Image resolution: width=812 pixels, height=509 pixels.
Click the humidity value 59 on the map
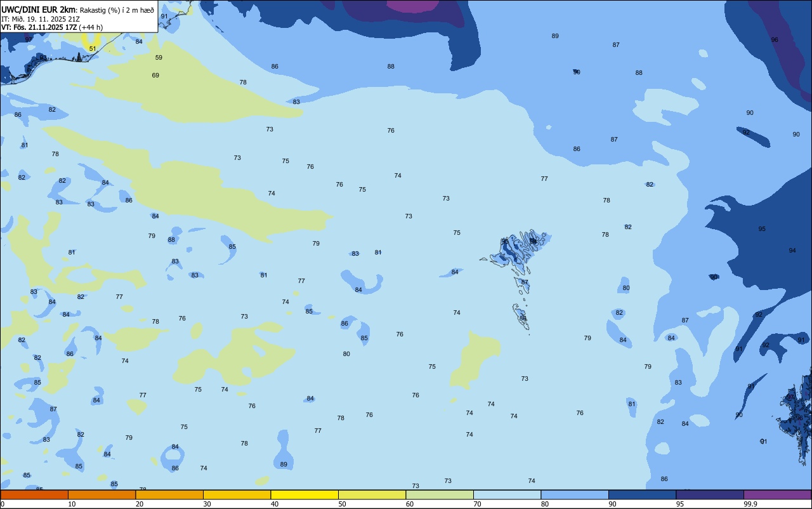(159, 58)
